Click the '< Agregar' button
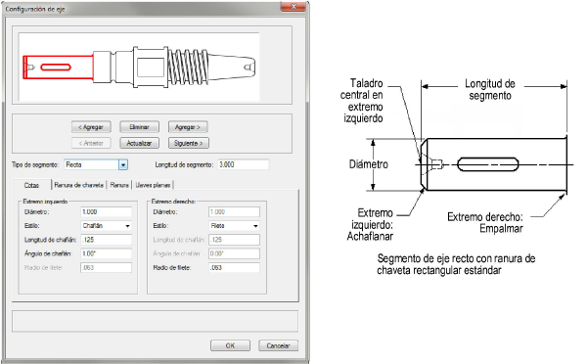Image resolution: width=588 pixels, height=364 pixels. [91, 127]
